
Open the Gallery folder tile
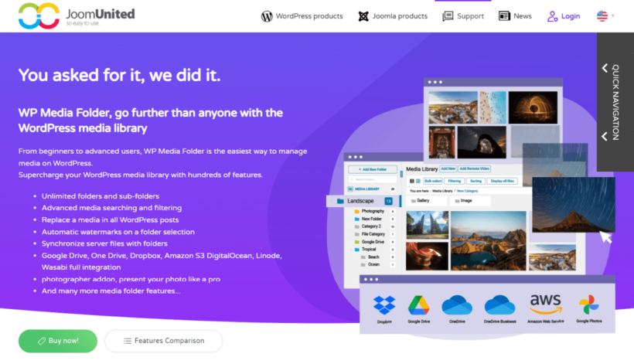pos(428,201)
